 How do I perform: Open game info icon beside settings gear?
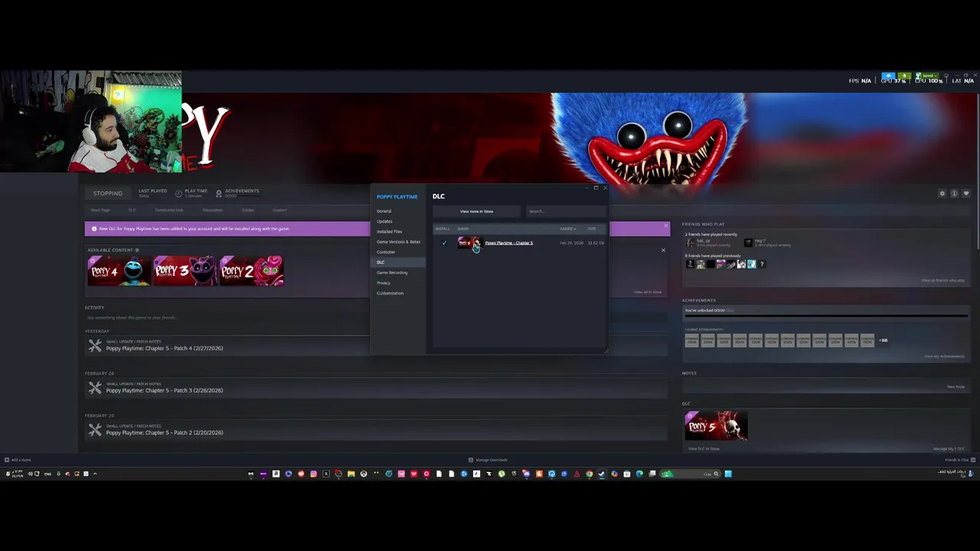pos(954,194)
